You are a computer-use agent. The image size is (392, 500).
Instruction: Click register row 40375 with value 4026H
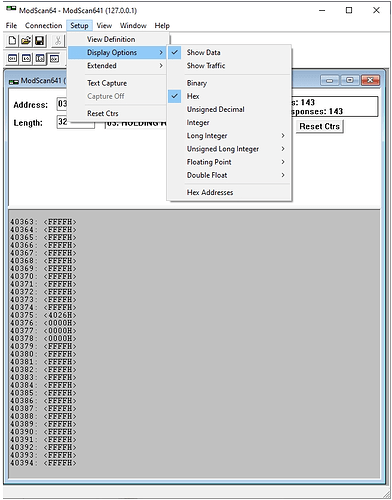[x=43, y=315]
